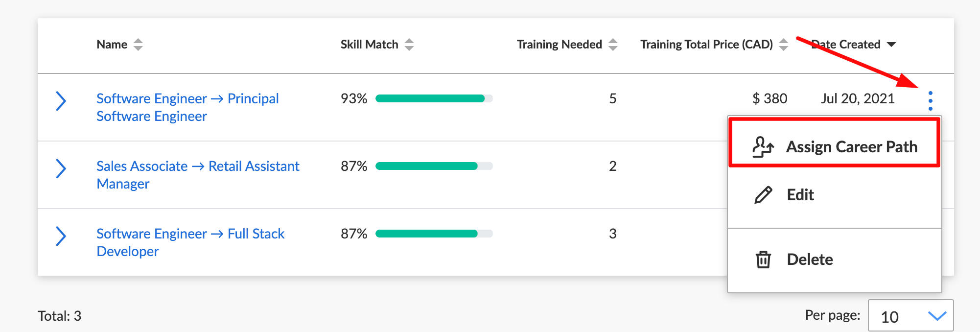Viewport: 980px width, 332px height.
Task: Expand the Retail Assistant Manager row
Action: coord(61,168)
